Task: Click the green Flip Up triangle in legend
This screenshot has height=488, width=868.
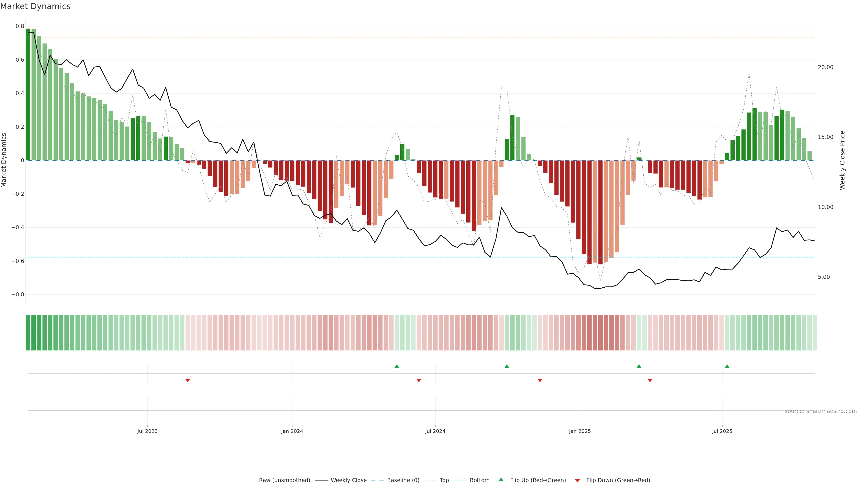Action: tap(501, 480)
